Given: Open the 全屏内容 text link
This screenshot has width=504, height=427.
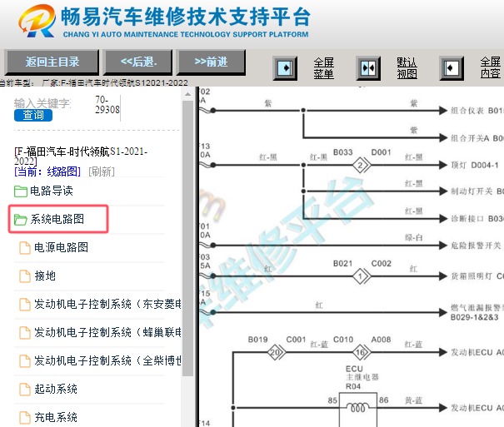Looking at the screenshot, I should coord(491,67).
